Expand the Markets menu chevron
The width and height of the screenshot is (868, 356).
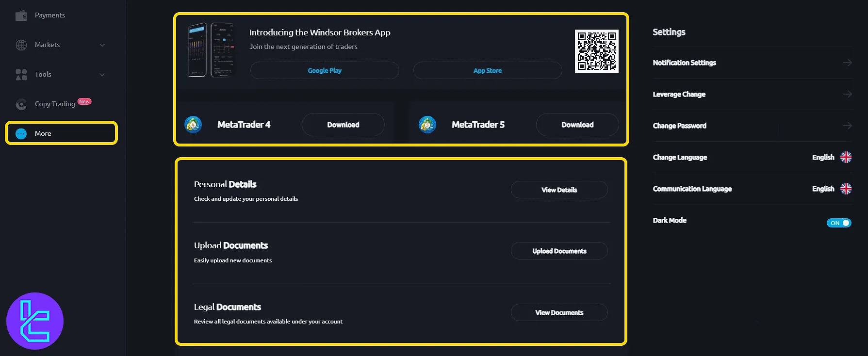[102, 45]
